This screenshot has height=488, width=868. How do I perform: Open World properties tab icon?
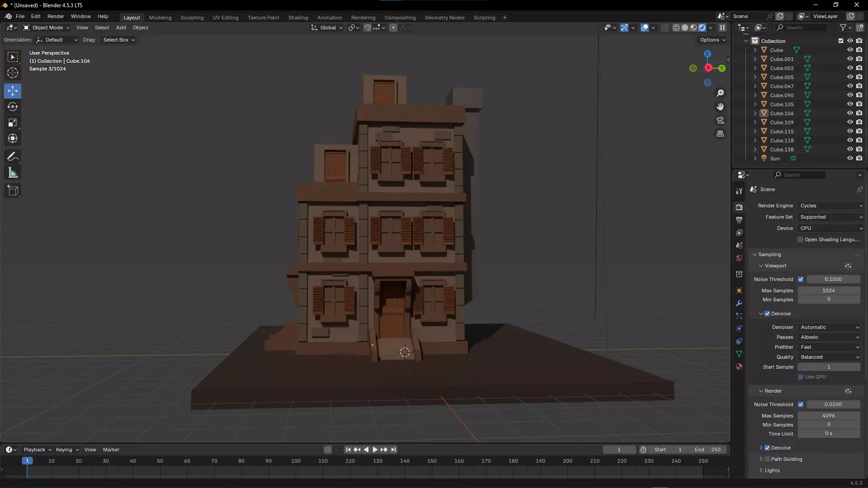point(739,258)
